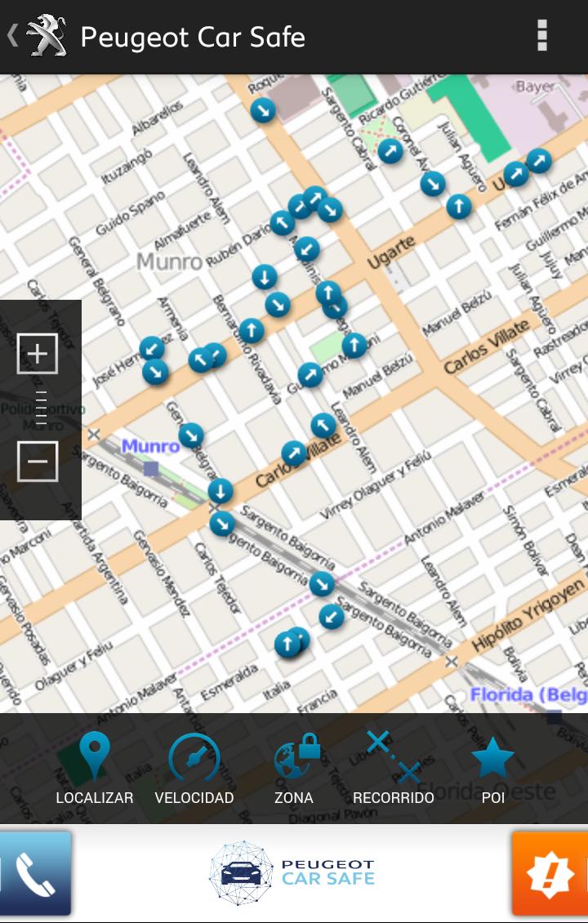Image resolution: width=588 pixels, height=923 pixels.
Task: Select the down-arrow marker on Carlos Tejedor at the railway crossing
Action: pos(220,491)
